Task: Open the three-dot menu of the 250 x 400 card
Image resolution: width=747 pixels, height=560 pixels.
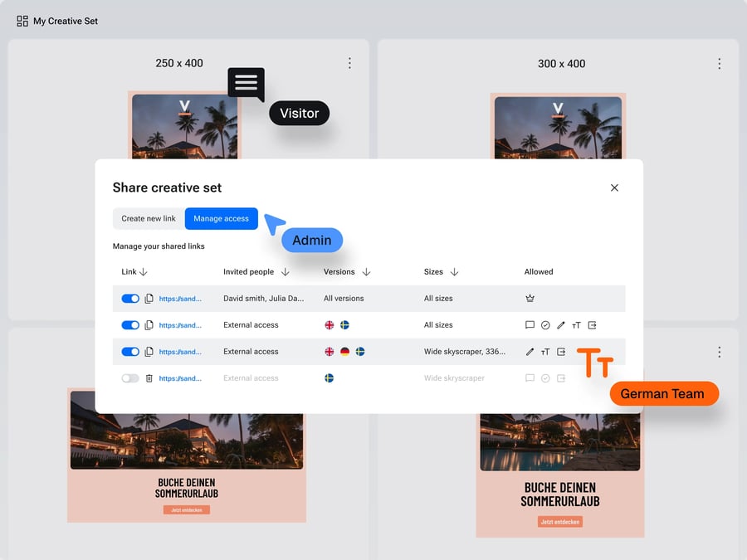Action: pos(349,63)
